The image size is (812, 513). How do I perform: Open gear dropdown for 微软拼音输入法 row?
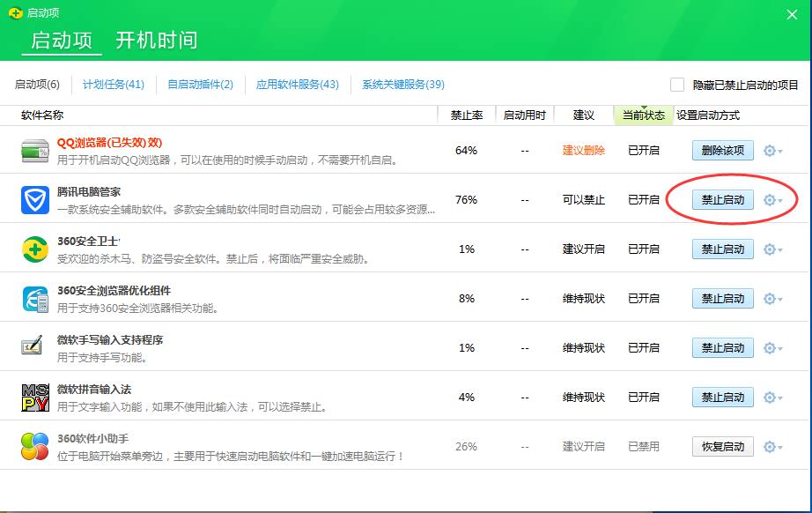pyautogui.click(x=772, y=398)
